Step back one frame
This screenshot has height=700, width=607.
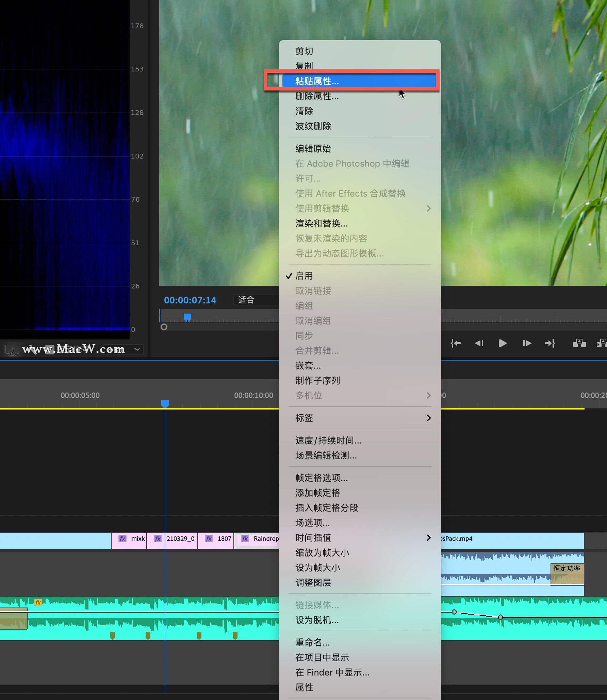pos(479,343)
